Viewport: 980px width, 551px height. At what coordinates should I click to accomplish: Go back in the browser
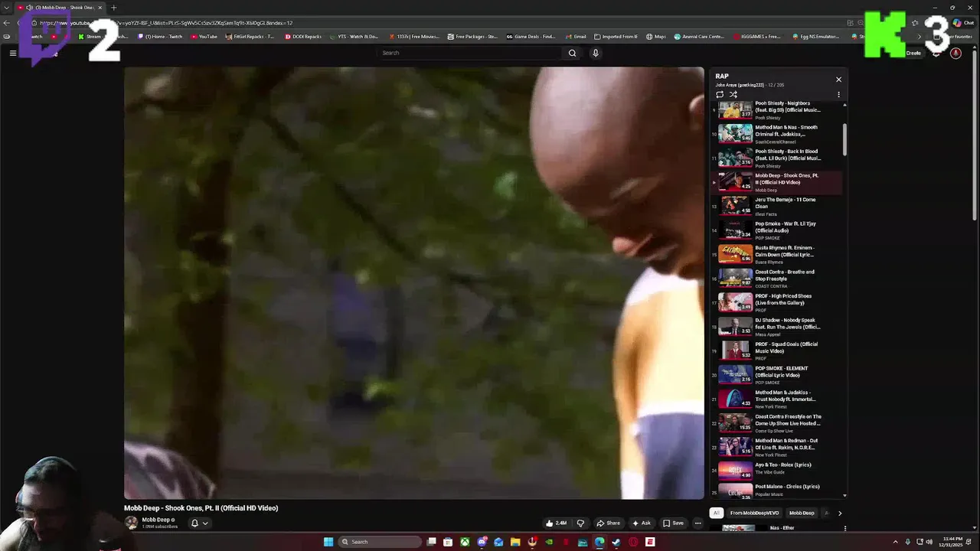6,23
